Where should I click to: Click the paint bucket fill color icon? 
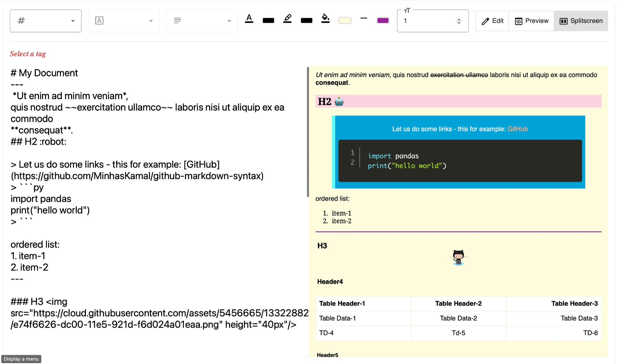click(326, 19)
